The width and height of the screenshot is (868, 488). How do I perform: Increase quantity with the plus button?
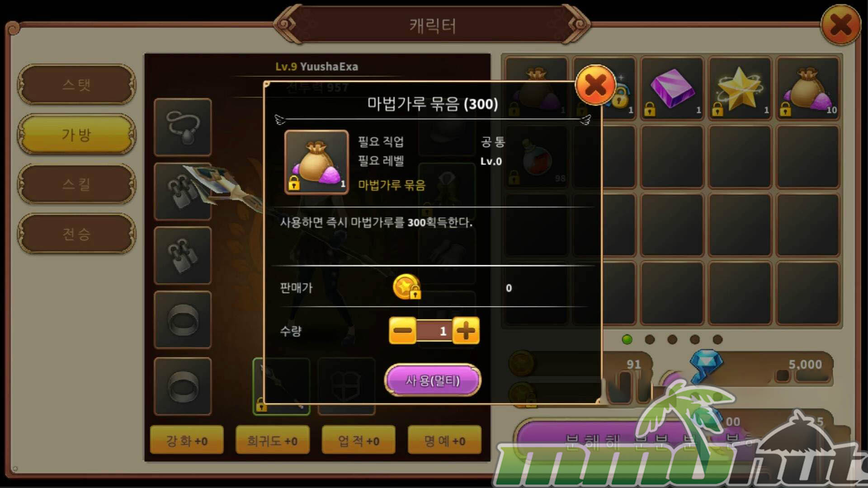point(466,331)
